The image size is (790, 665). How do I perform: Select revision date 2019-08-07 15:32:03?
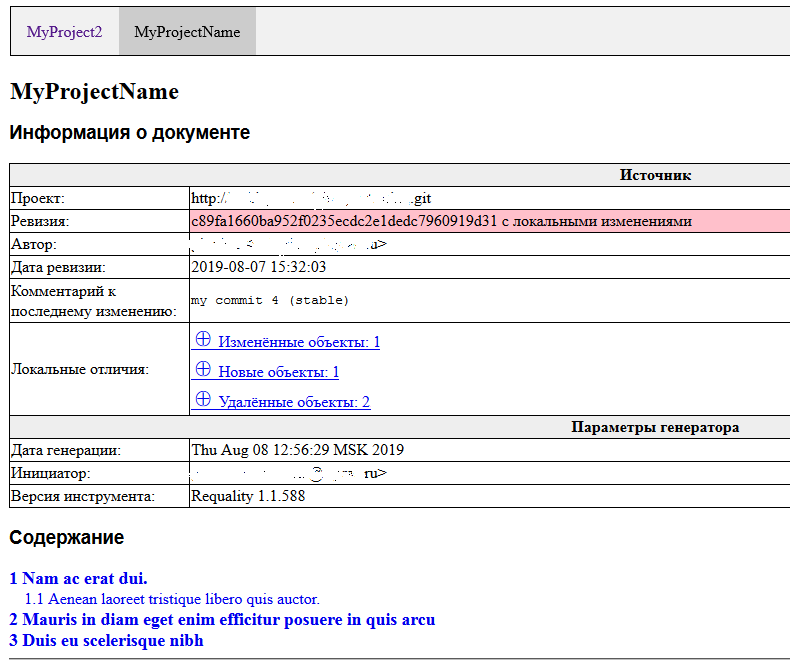258,267
